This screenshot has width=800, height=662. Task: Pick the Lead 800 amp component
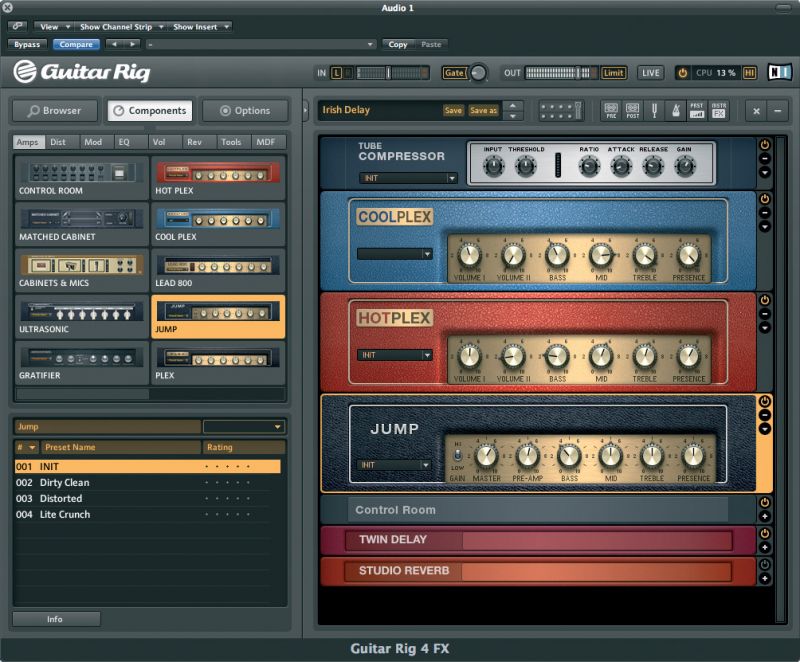(x=218, y=270)
